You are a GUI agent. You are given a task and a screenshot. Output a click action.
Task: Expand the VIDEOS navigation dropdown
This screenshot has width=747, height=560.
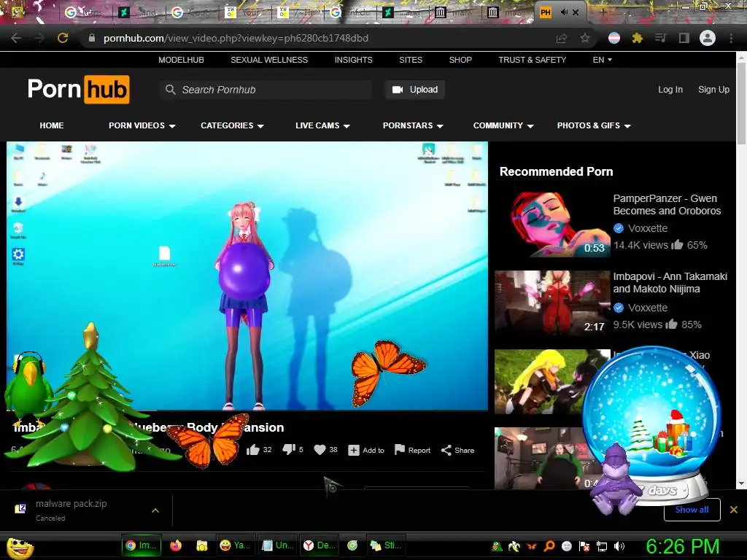[x=142, y=125]
